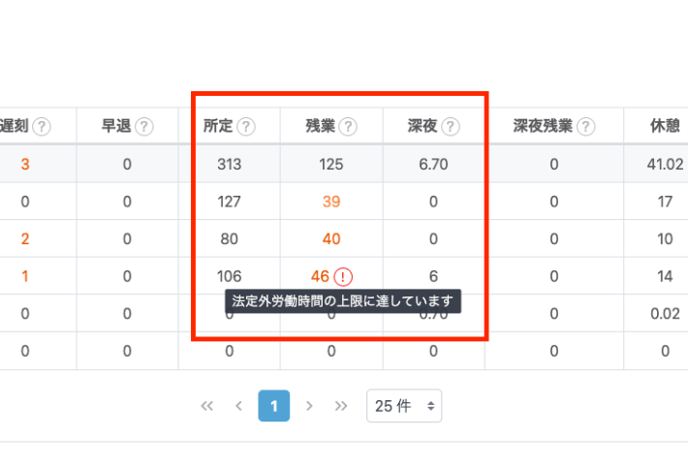Viewport: 688px width, 468px height.
Task: Click help icon next to 深夜残業 header
Action: coord(586,127)
